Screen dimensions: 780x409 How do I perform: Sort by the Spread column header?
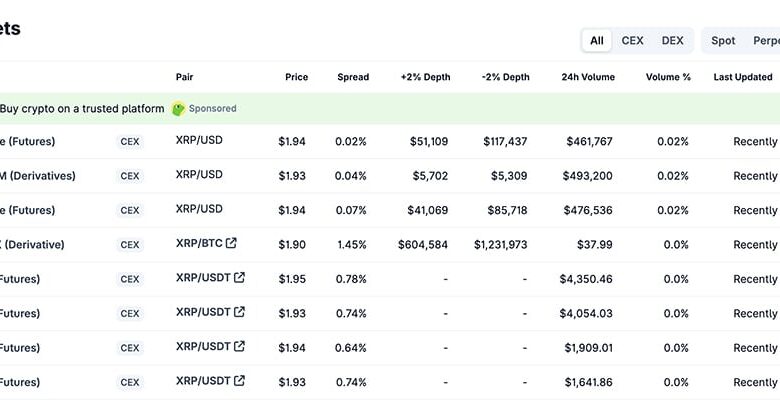[x=353, y=77]
